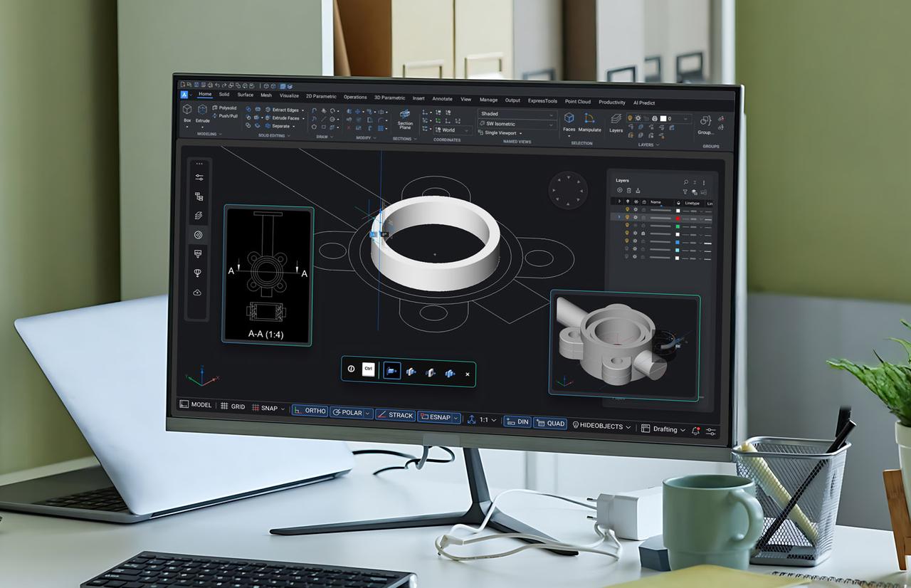The image size is (911, 588).
Task: Open the AI Predict ribbon tab
Action: pos(643,103)
